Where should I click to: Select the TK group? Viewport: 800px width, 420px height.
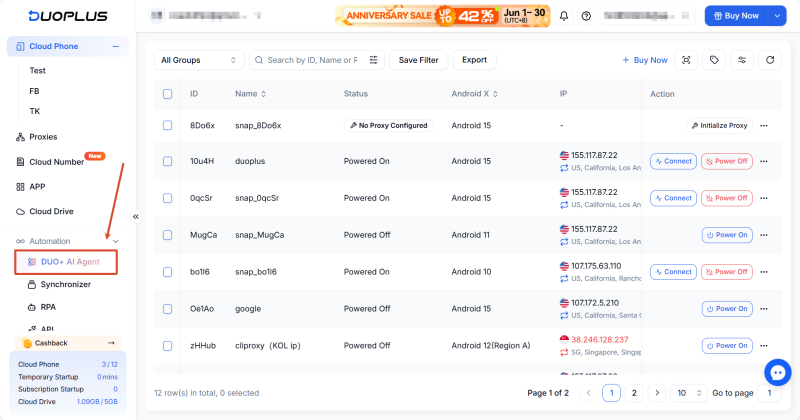[x=35, y=111]
